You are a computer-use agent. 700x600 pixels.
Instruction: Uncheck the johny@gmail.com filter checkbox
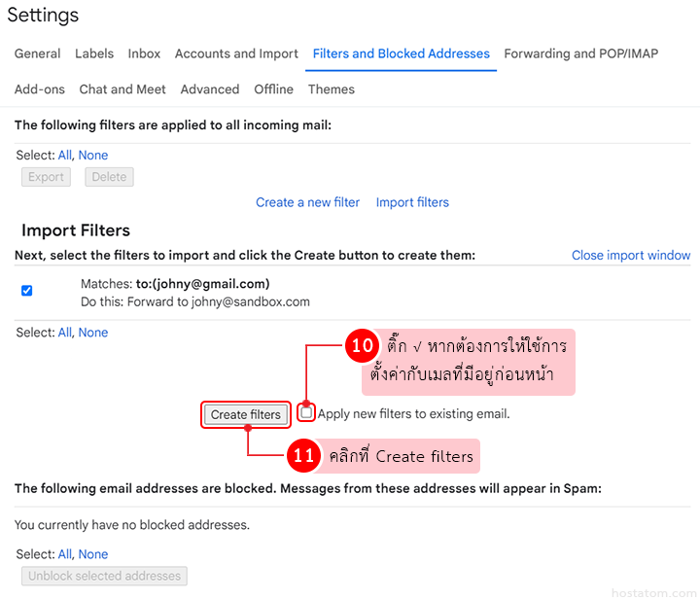pyautogui.click(x=27, y=290)
